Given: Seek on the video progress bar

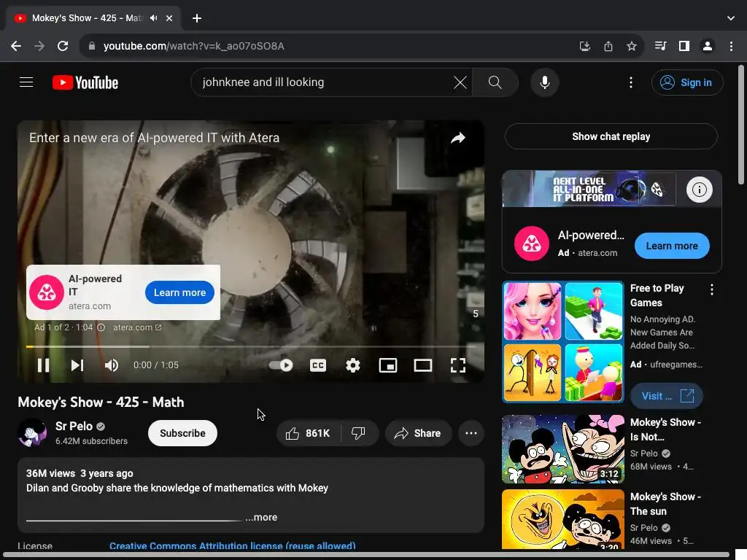Looking at the screenshot, I should pyautogui.click(x=251, y=346).
